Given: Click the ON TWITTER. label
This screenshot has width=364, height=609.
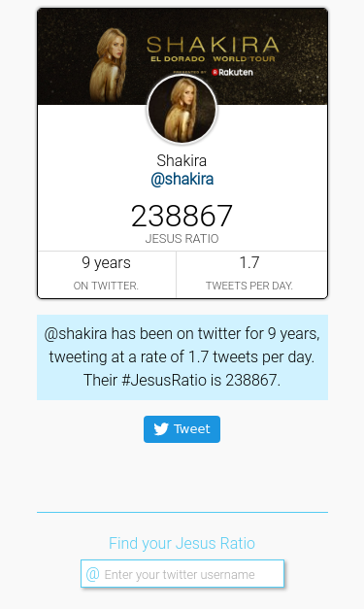Looking at the screenshot, I should click(x=106, y=286).
